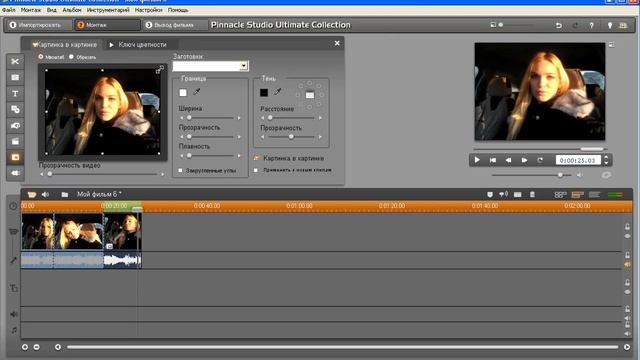The width and height of the screenshot is (640, 360).
Task: Click left arrow of Плавность slider
Action: (x=182, y=156)
